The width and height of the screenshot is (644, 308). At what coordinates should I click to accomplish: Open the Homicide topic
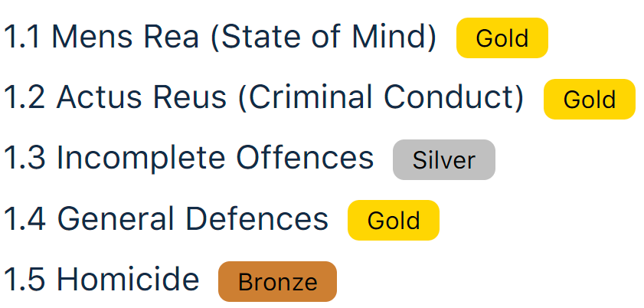[x=101, y=280]
